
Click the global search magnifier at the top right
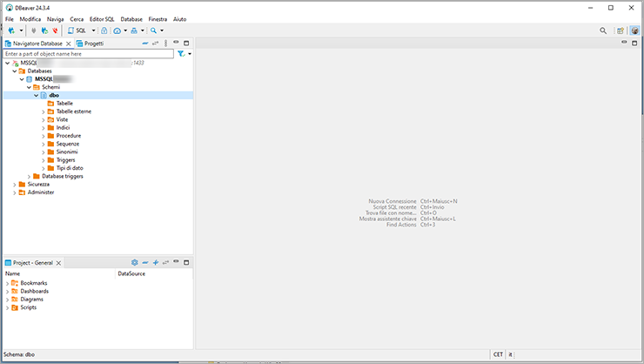pos(603,30)
